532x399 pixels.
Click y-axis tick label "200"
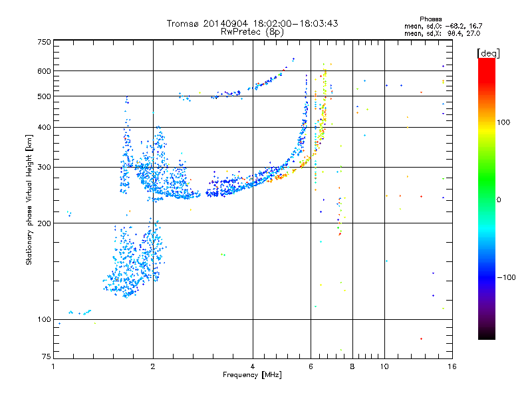pos(45,223)
